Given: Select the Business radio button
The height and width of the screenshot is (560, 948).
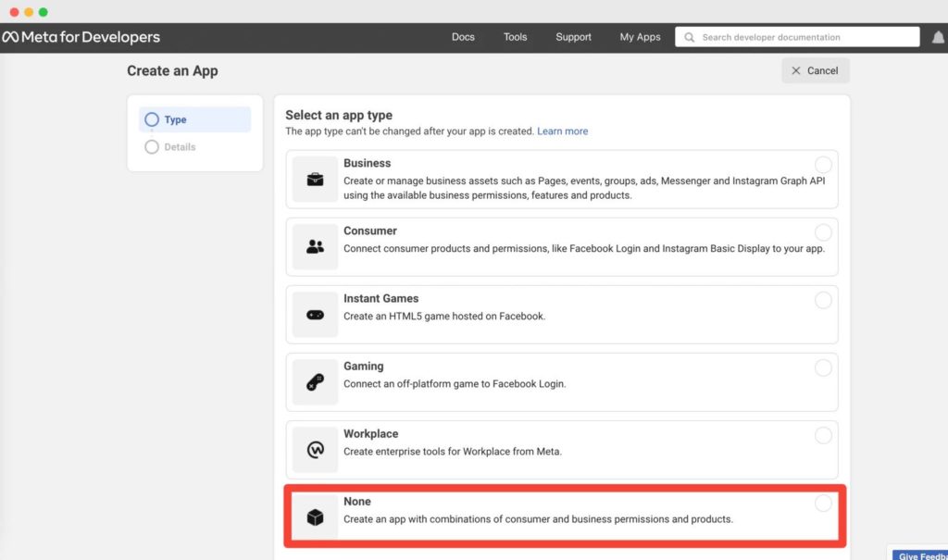Looking at the screenshot, I should coord(824,165).
